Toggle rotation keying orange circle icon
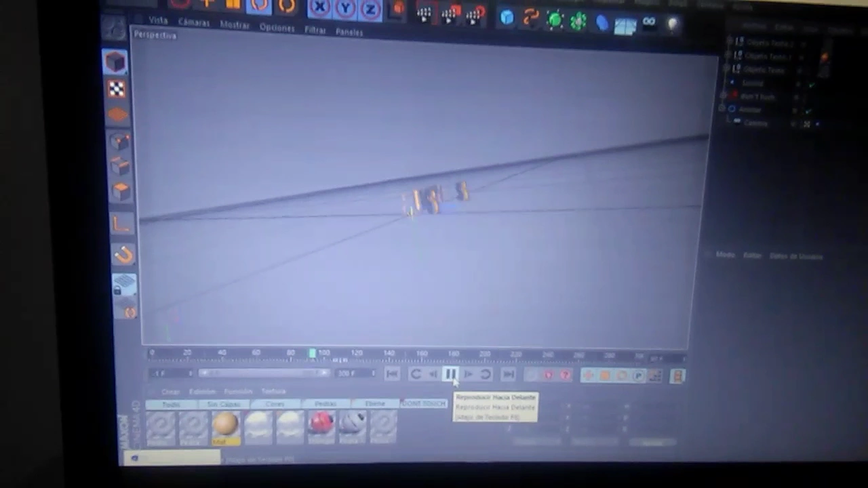 pyautogui.click(x=622, y=375)
